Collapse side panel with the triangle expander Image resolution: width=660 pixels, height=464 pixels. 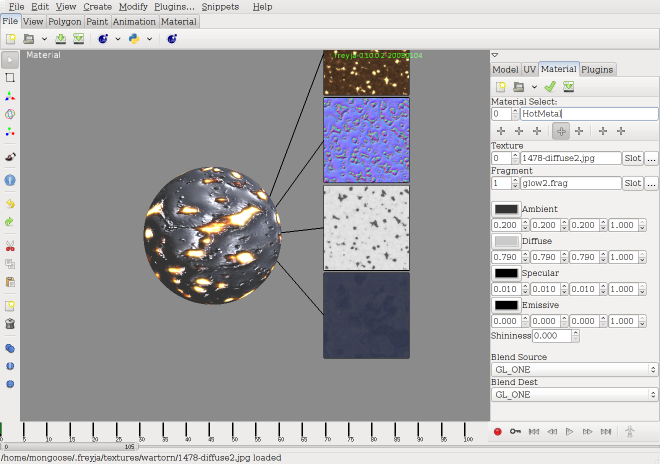[495, 55]
